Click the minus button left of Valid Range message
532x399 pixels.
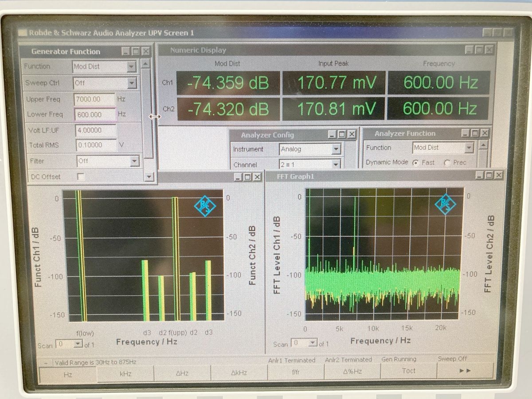coord(46,363)
